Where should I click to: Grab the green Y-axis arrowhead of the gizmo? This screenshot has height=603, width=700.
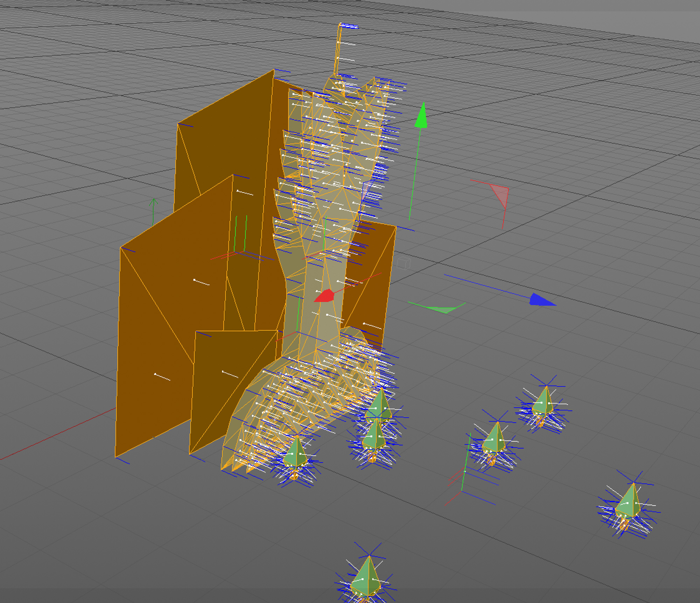pos(421,116)
